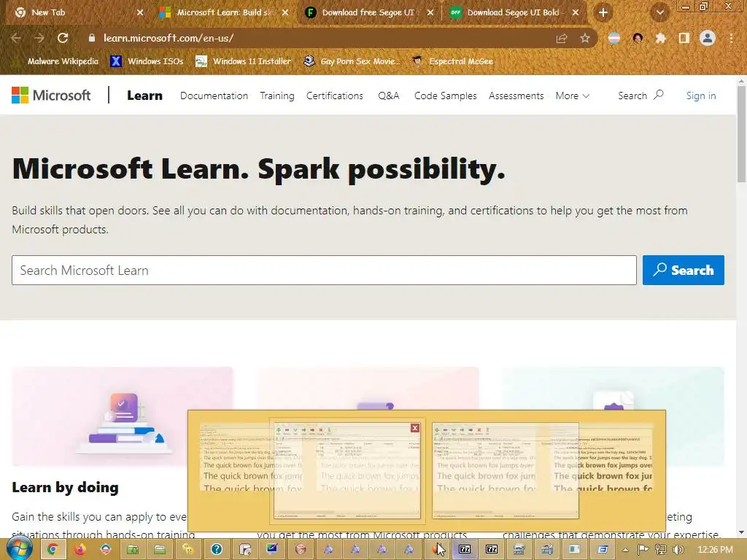
Task: Click the scrollbar down arrow
Action: (741, 532)
